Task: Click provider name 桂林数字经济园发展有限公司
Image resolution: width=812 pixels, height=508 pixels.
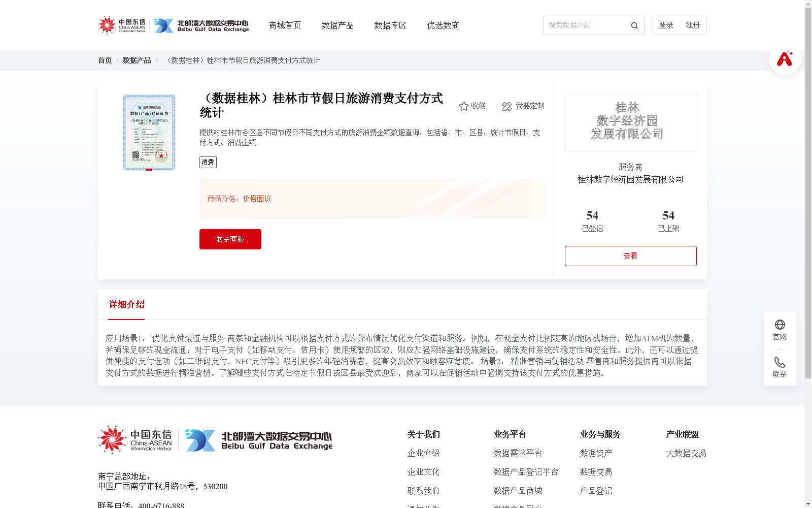Action: coord(631,179)
